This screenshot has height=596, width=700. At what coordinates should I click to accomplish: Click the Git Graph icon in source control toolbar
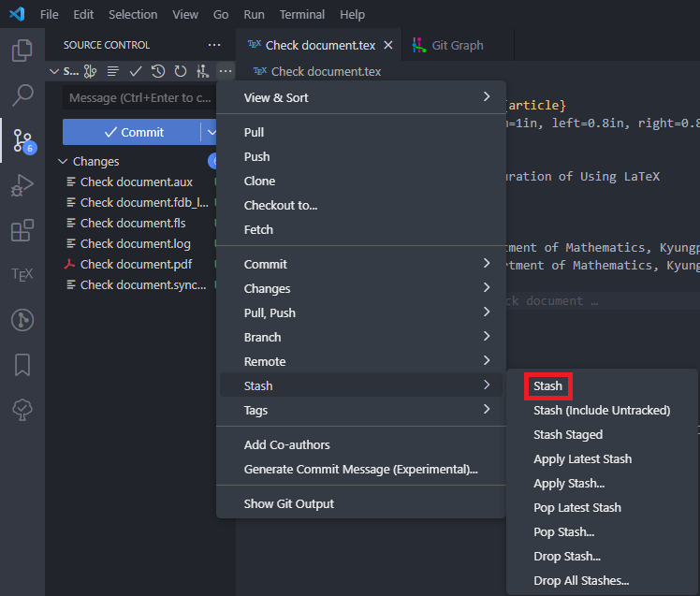tap(203, 71)
